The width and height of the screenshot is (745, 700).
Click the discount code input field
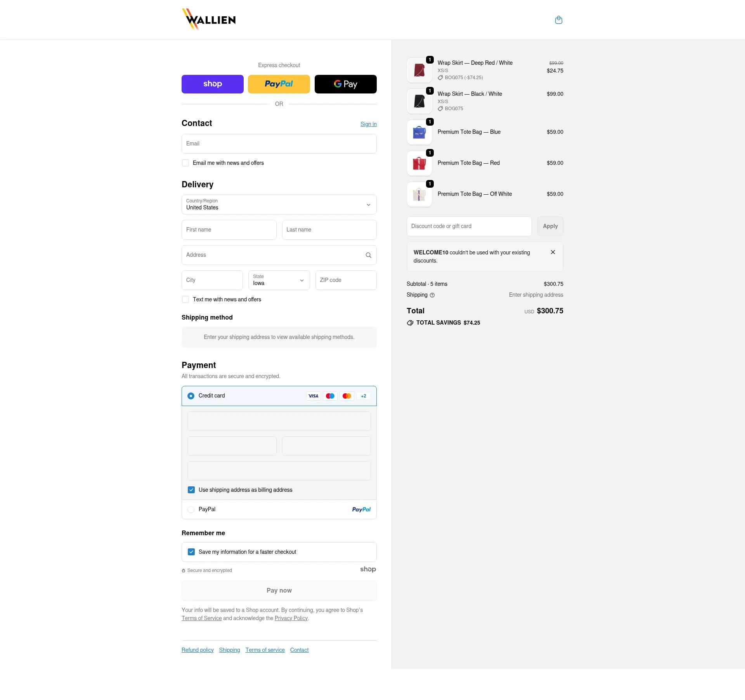(469, 226)
